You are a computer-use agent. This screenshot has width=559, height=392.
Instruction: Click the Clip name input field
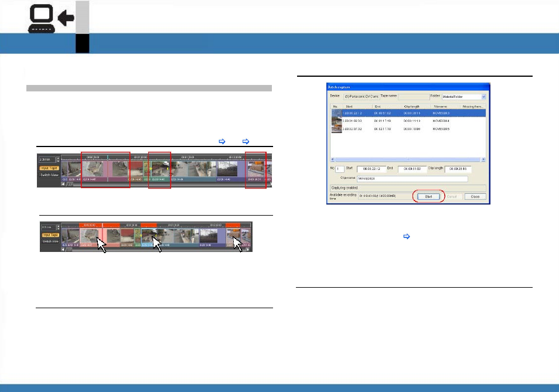click(413, 179)
